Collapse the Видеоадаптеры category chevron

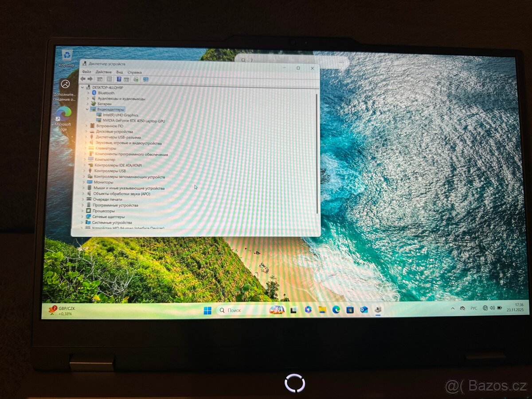[x=86, y=110]
